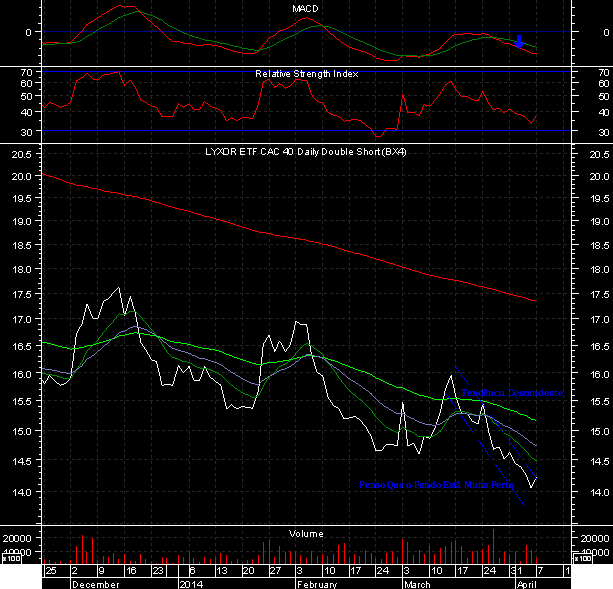Screen dimensions: 613x589
Task: Click left price axis value 17.5
Action: point(21,294)
